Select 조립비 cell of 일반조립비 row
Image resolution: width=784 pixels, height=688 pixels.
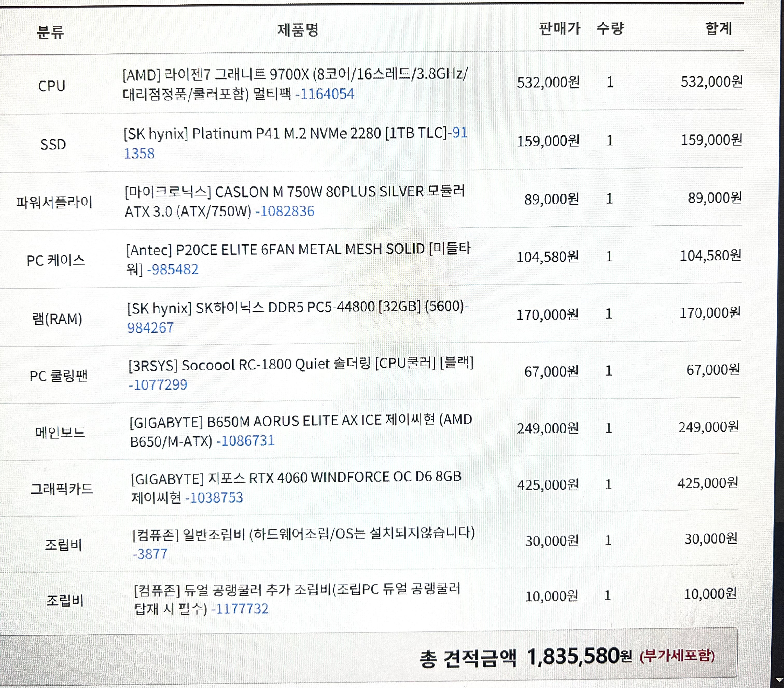pos(63,545)
